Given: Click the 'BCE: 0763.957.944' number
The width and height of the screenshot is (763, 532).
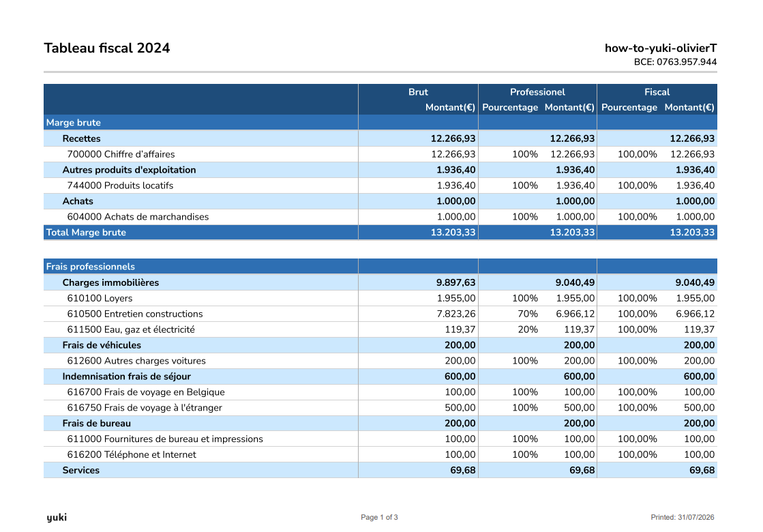Looking at the screenshot, I should pyautogui.click(x=675, y=62).
